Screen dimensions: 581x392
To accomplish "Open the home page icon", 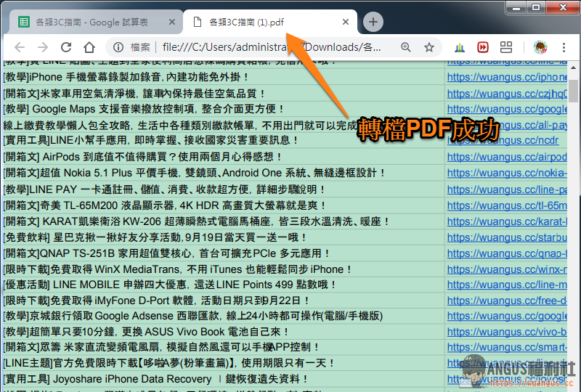I will pyautogui.click(x=89, y=47).
